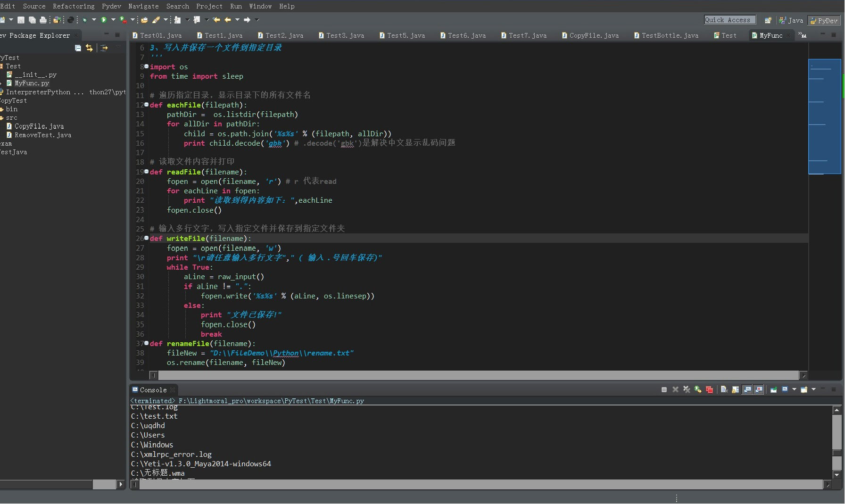This screenshot has width=845, height=504.
Task: Click the Display Selected Console icon
Action: [x=785, y=389]
